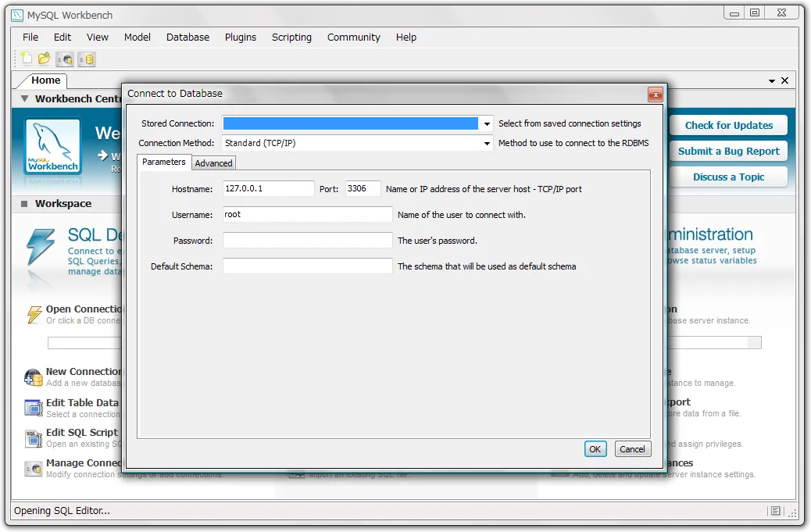811x532 pixels.
Task: Click the MySQL Workbench dolphin logo
Action: (52, 147)
